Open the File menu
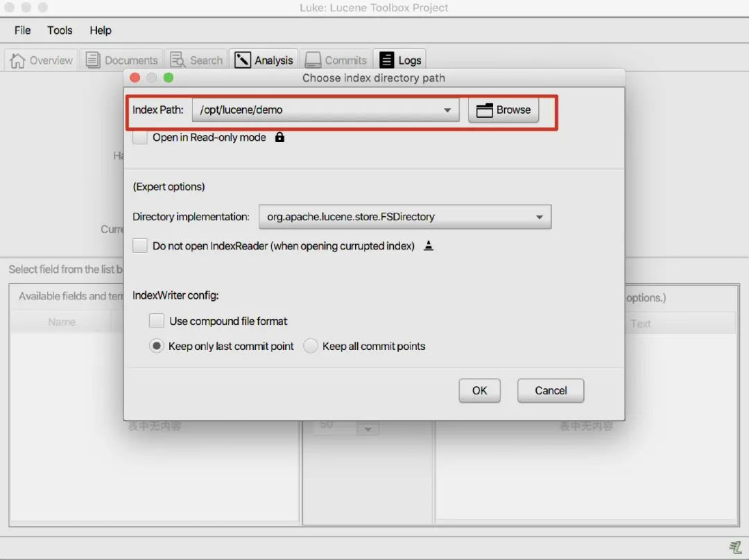The width and height of the screenshot is (749, 560). [22, 30]
